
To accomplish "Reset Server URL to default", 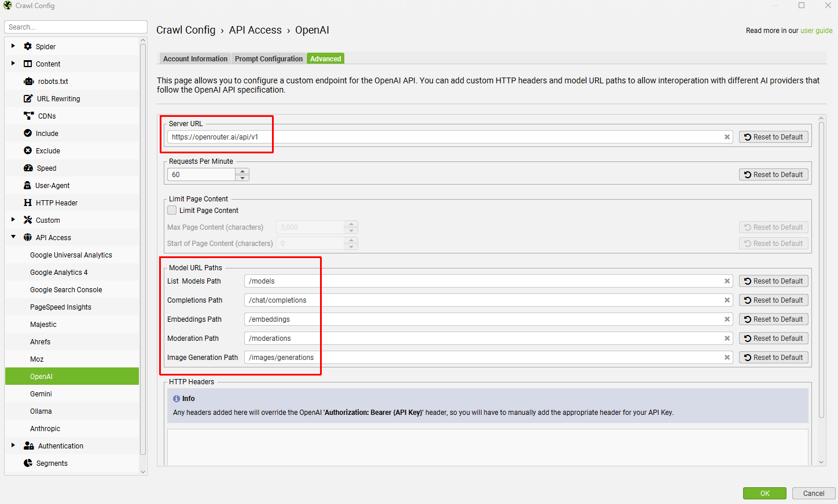I will click(774, 137).
